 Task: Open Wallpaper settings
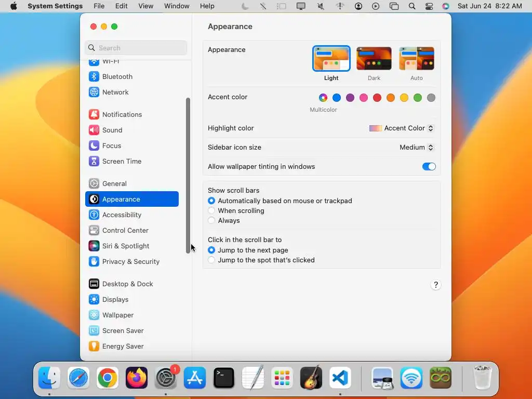coord(131,315)
